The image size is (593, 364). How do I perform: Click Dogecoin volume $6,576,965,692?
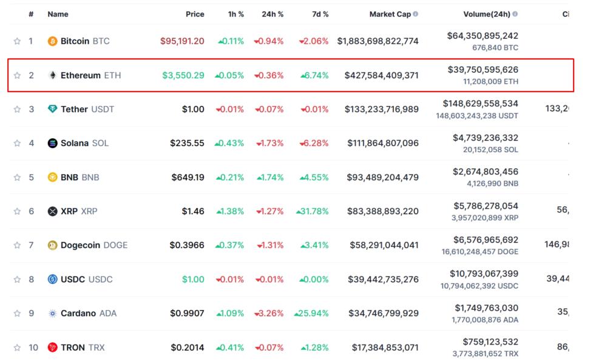[x=486, y=240]
